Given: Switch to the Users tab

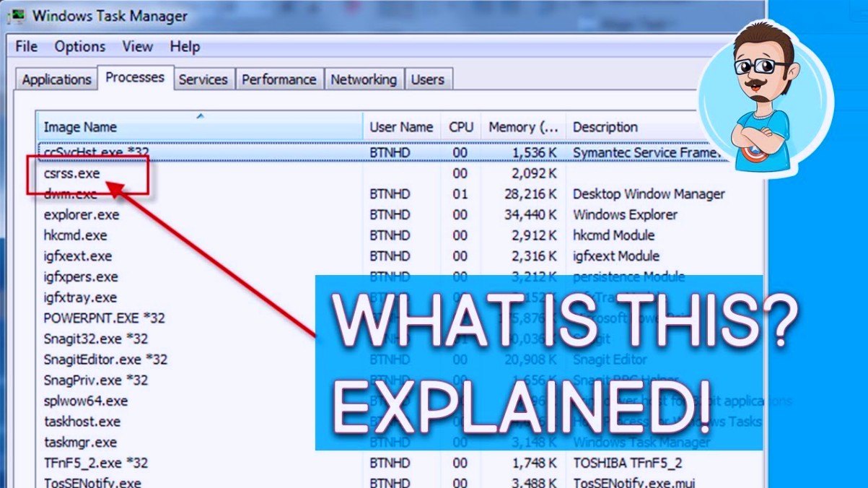Looking at the screenshot, I should pyautogui.click(x=428, y=79).
